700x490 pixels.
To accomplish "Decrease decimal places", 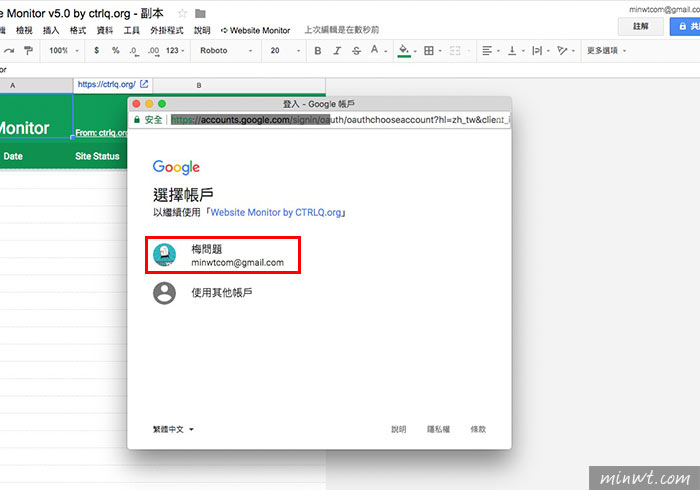I will click(x=133, y=51).
